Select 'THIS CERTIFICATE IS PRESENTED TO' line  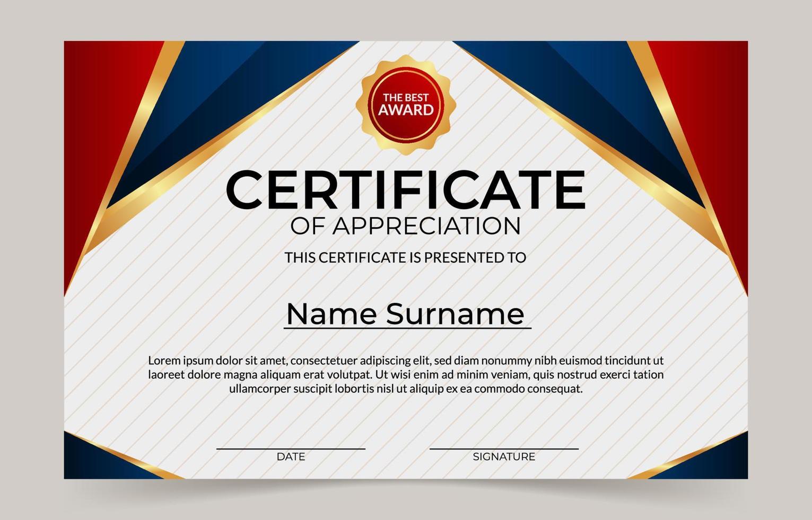pyautogui.click(x=406, y=257)
